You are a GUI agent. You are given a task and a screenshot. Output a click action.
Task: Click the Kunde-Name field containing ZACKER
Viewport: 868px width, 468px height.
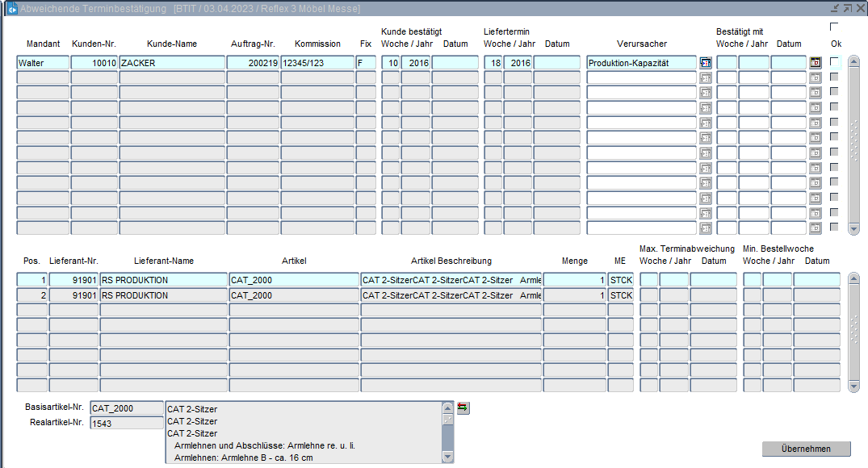coord(171,63)
